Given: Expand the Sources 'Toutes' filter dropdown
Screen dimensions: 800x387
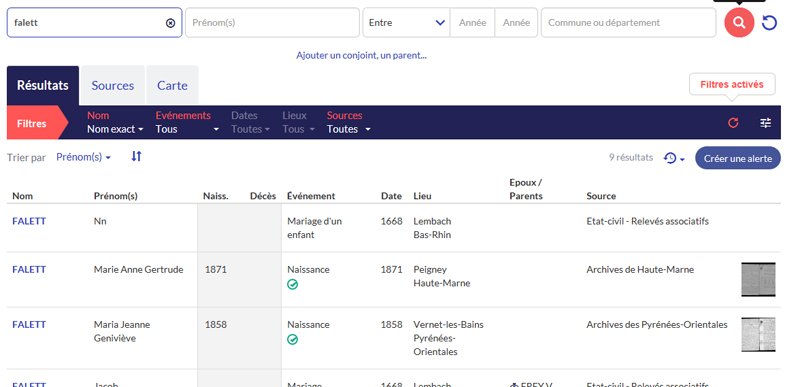Looking at the screenshot, I should pos(348,130).
